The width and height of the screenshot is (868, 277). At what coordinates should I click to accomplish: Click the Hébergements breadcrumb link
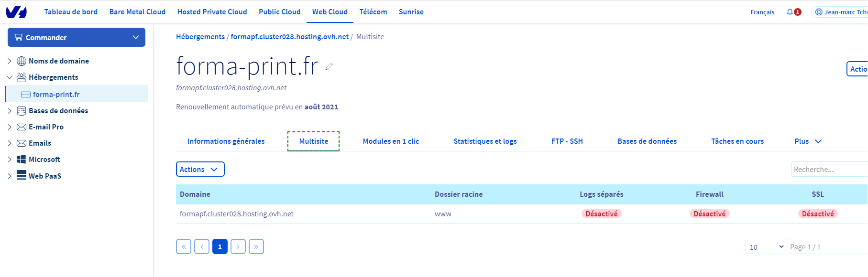coord(200,37)
